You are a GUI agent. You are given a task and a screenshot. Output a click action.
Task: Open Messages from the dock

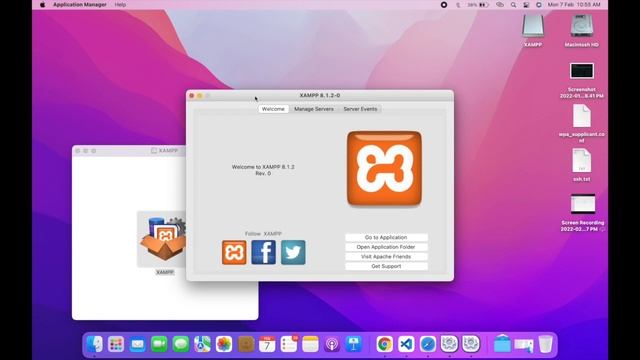pyautogui.click(x=181, y=344)
